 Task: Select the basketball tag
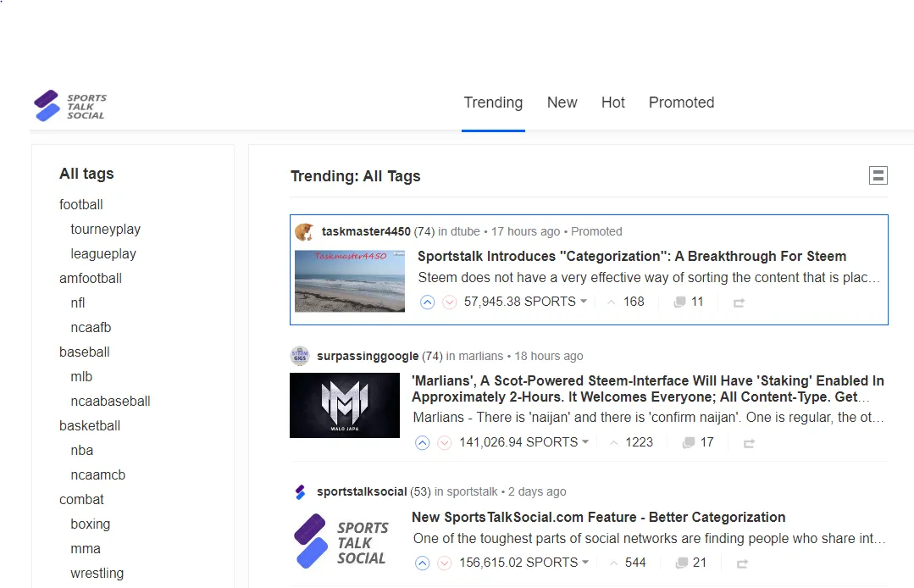click(x=90, y=426)
